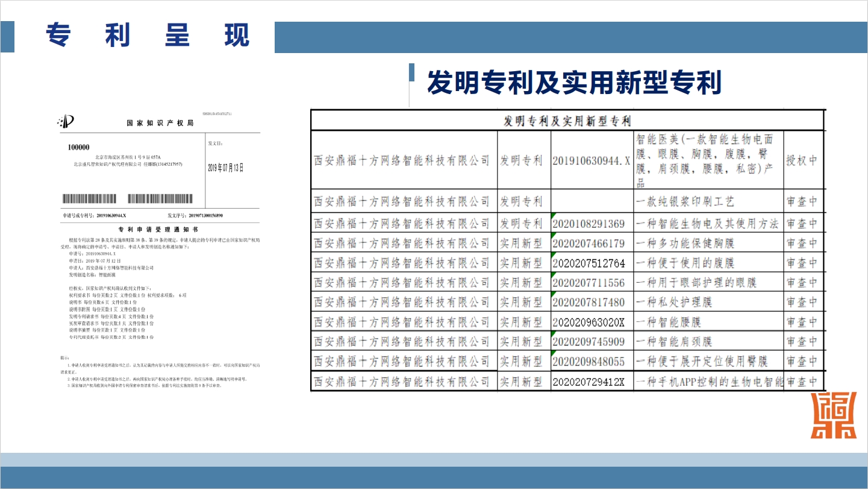The height and width of the screenshot is (489, 868).
Task: Click the 一种智能腰膜 patent name
Action: [x=669, y=322]
